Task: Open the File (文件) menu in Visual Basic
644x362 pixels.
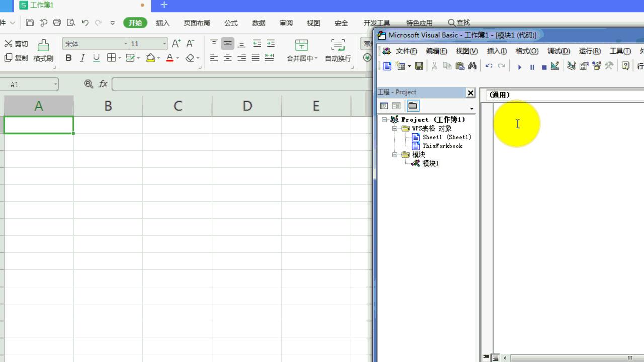Action: [406, 51]
